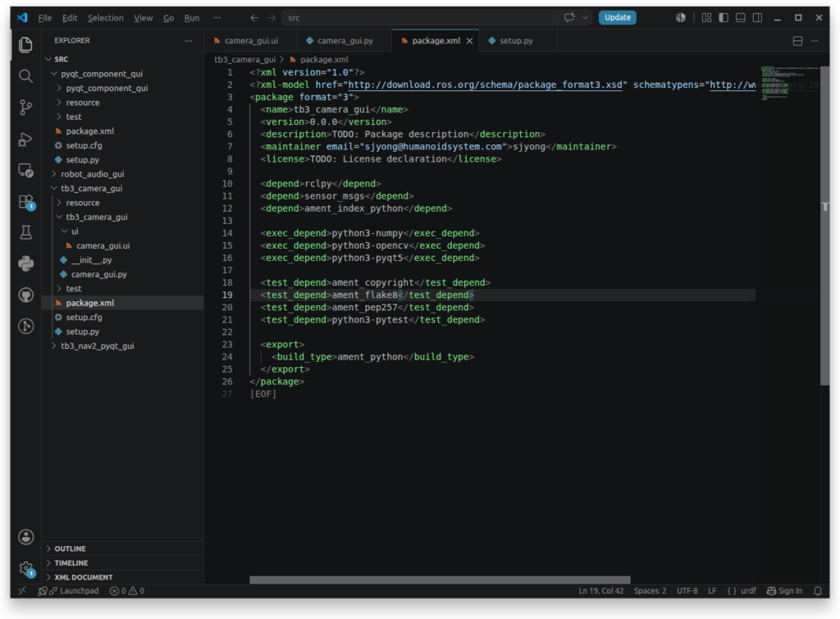The image size is (840, 619).
Task: Open Run and Debug view icon
Action: click(x=25, y=140)
